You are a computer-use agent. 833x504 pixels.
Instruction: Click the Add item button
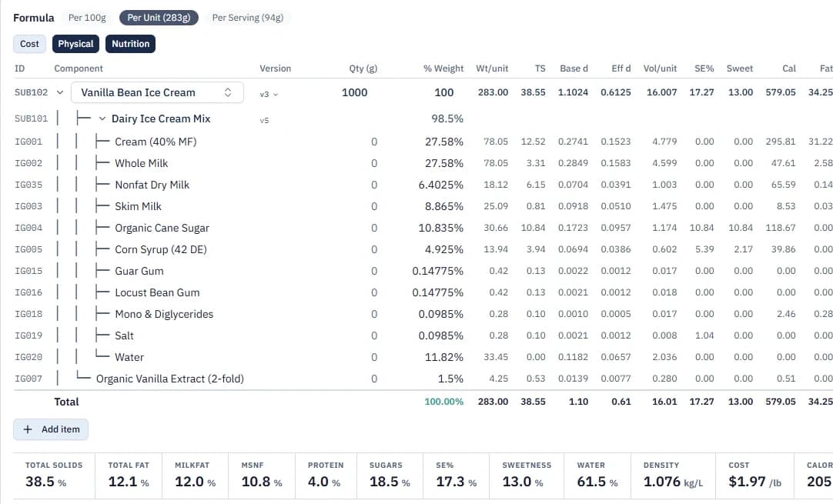pyautogui.click(x=51, y=429)
